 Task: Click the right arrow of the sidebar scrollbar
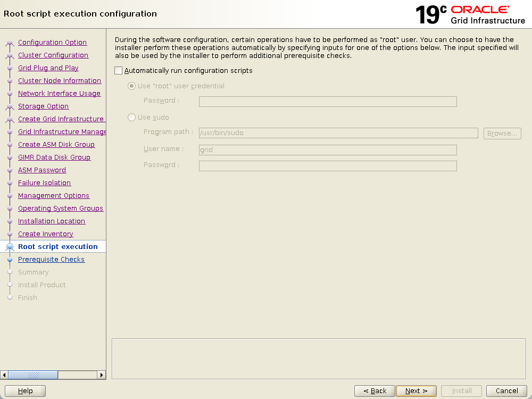(102, 375)
